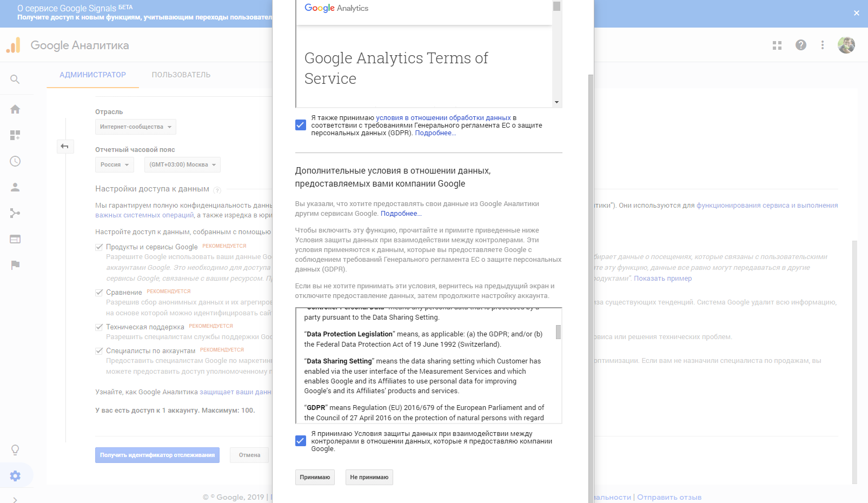The width and height of the screenshot is (868, 503).
Task: Click the back arrow button in admin column
Action: (65, 147)
